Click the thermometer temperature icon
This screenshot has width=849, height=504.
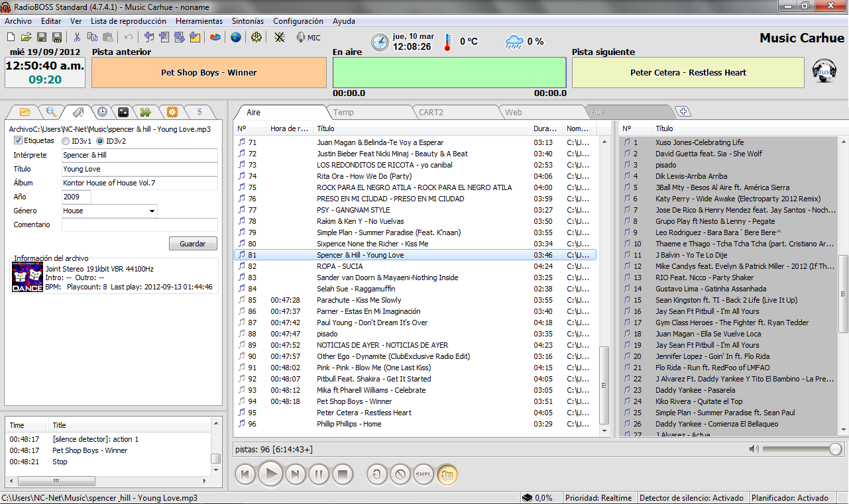[x=447, y=42]
